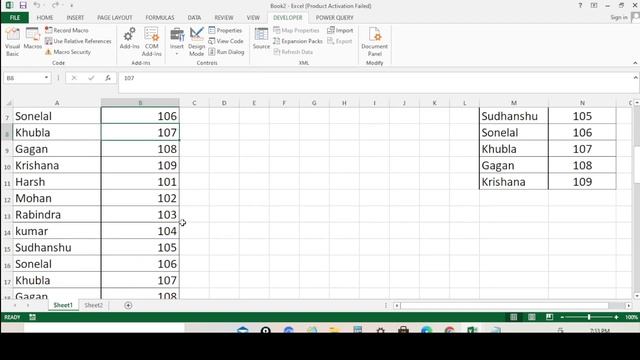Open the POWER QUERY tab
Image resolution: width=640 pixels, height=360 pixels.
click(x=334, y=18)
